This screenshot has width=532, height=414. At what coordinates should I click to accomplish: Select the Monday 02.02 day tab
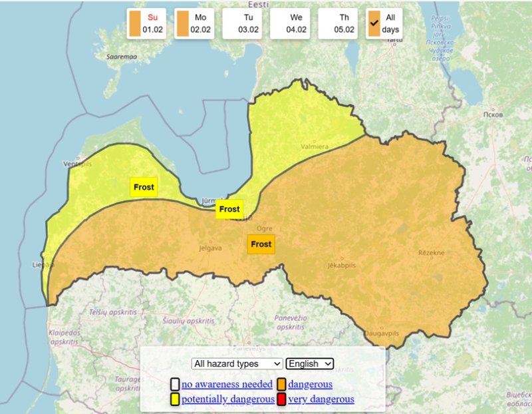(x=194, y=23)
